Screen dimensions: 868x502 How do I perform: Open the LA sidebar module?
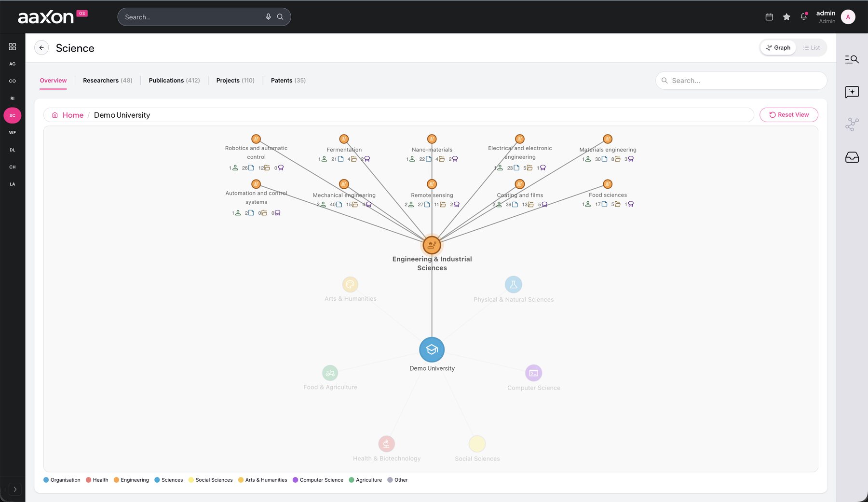13,184
